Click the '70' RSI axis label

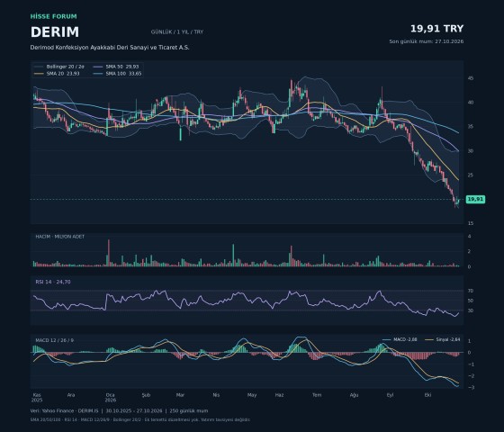pyautogui.click(x=471, y=291)
